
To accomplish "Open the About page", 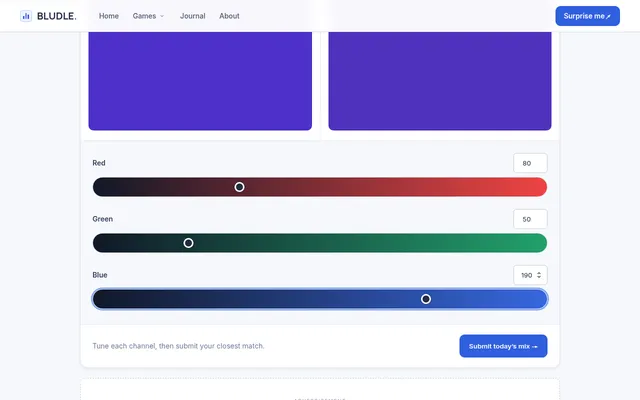I will pos(229,16).
